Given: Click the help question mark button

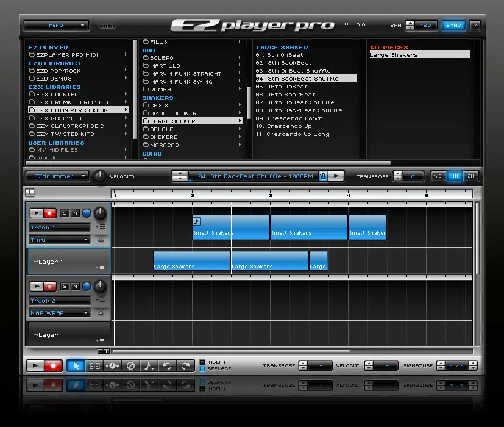Looking at the screenshot, I should pos(475,26).
